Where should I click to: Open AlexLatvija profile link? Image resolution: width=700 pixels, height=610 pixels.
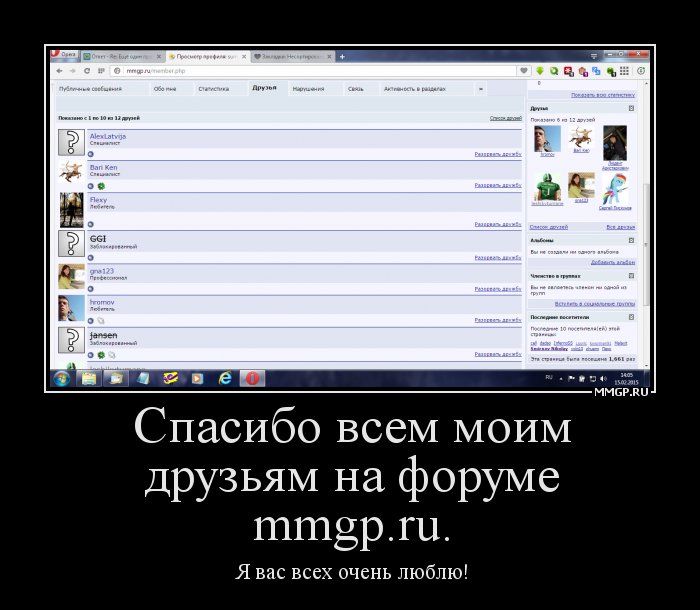point(108,136)
